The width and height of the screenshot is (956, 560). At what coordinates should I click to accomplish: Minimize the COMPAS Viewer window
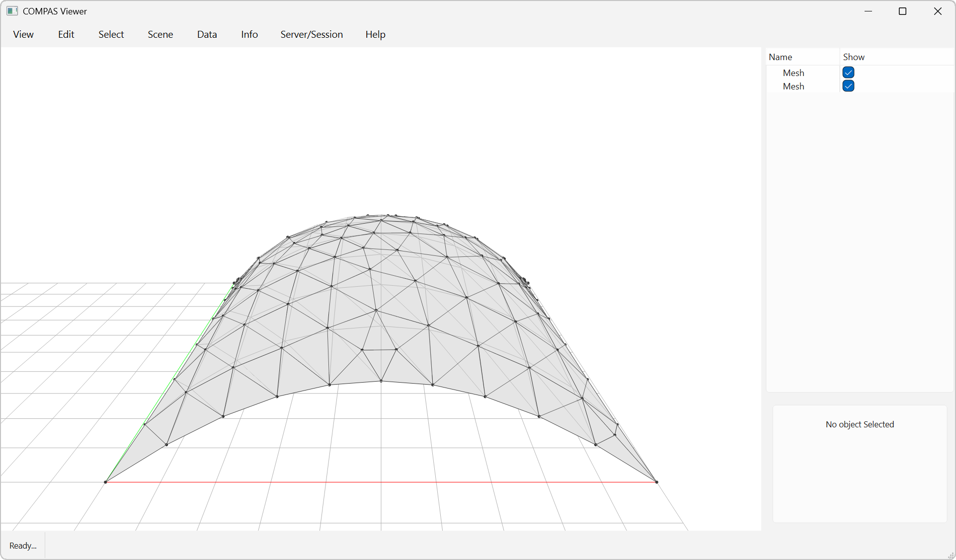pos(868,11)
